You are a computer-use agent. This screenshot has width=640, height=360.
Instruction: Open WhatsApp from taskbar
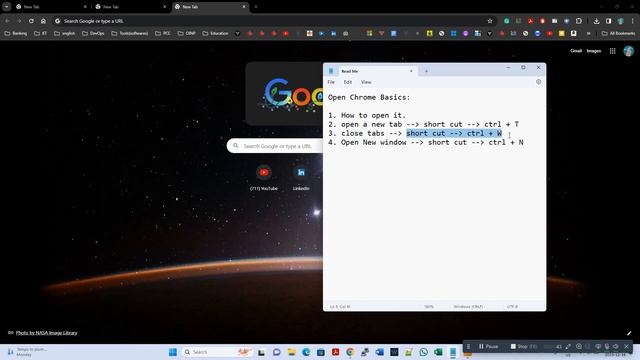point(423,352)
